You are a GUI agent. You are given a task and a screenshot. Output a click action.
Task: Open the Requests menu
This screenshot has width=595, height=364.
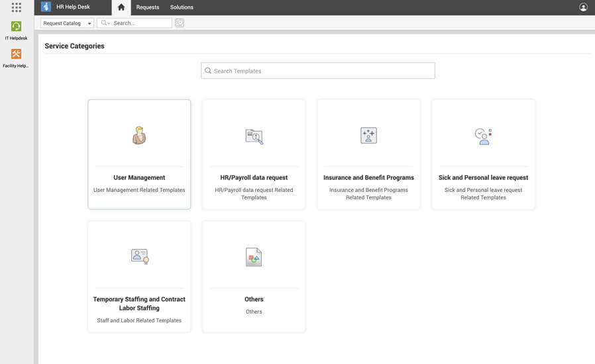tap(148, 7)
